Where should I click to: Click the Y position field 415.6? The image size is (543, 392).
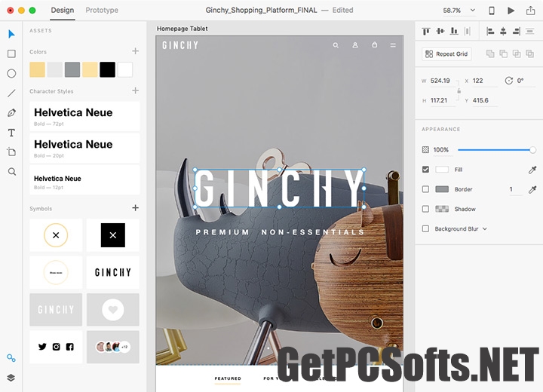point(485,100)
